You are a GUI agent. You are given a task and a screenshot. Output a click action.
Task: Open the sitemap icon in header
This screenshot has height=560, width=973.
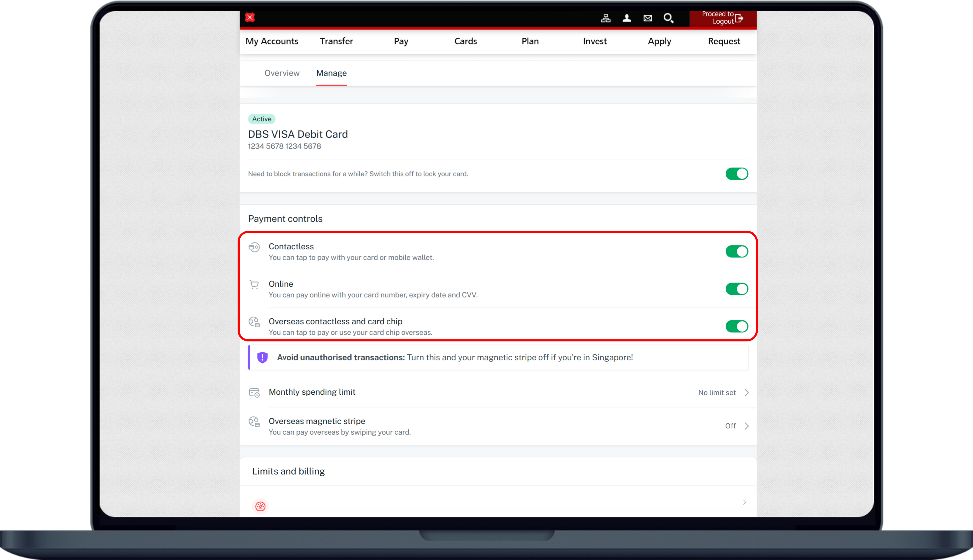coord(605,18)
